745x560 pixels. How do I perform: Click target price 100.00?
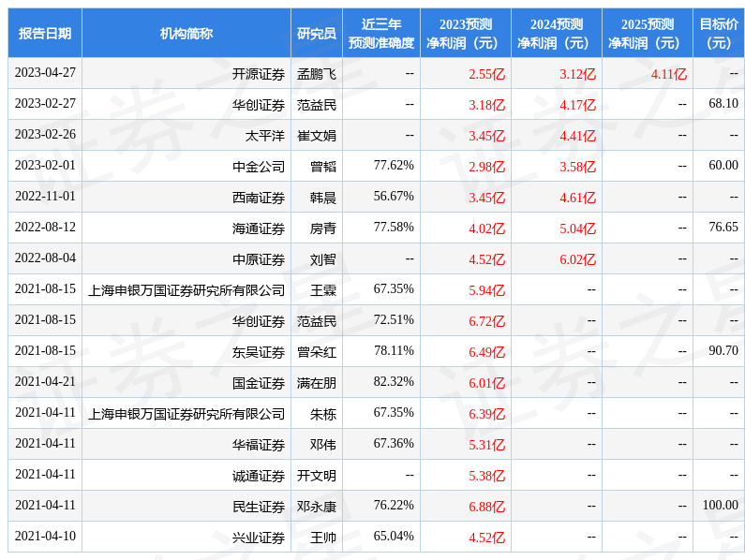(x=721, y=505)
